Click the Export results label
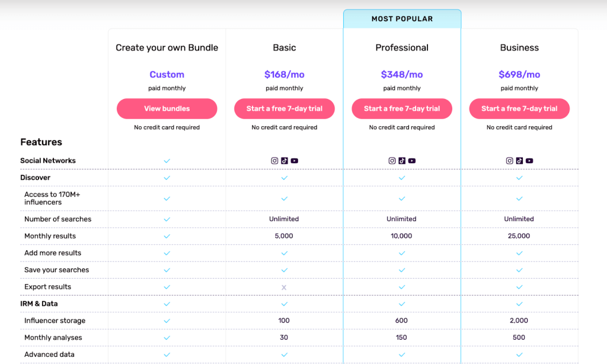The image size is (607, 364). point(47,287)
